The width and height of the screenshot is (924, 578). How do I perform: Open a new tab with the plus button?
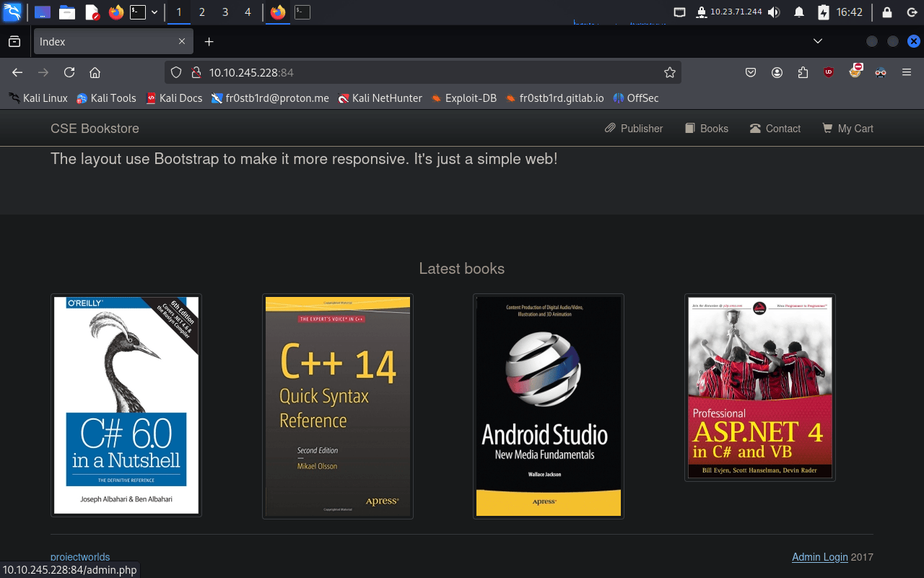click(209, 42)
